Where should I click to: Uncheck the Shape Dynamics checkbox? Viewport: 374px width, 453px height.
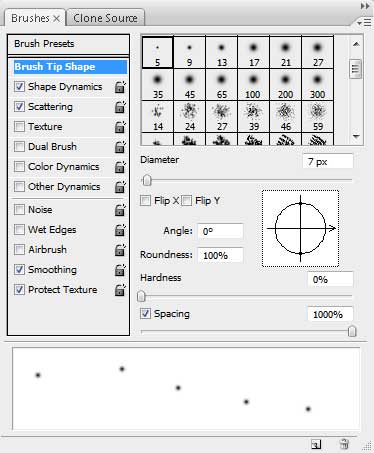click(x=19, y=87)
